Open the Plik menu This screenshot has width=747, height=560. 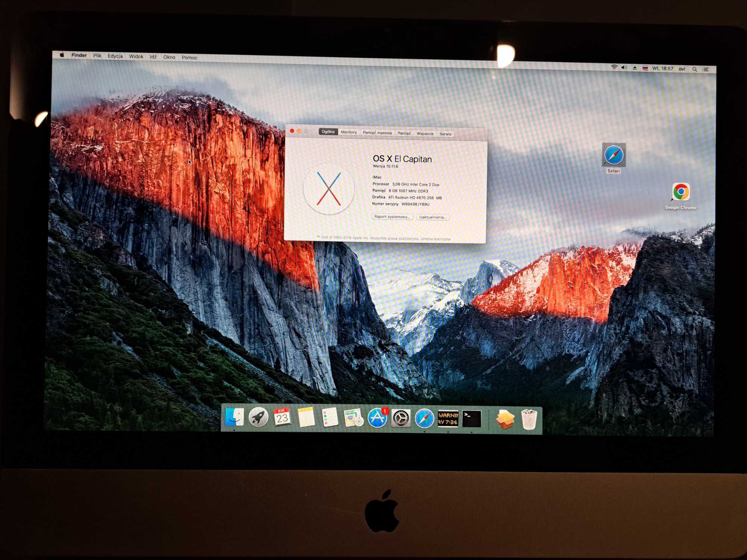[97, 56]
